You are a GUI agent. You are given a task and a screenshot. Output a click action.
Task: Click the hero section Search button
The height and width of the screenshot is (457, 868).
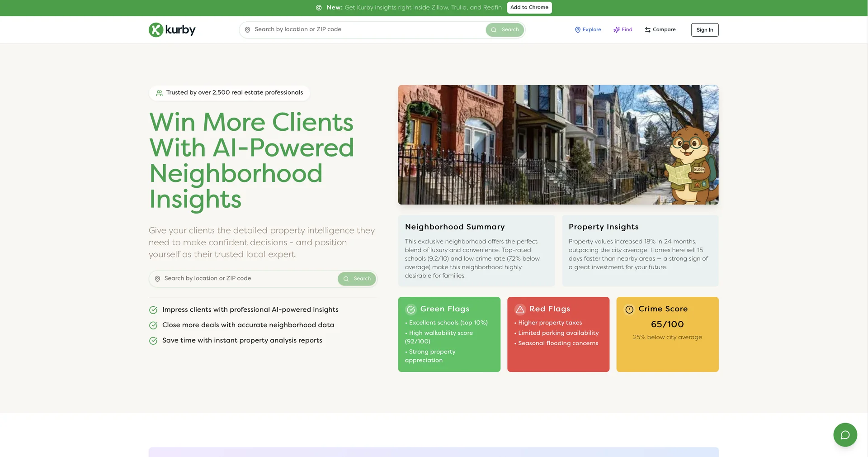point(357,279)
